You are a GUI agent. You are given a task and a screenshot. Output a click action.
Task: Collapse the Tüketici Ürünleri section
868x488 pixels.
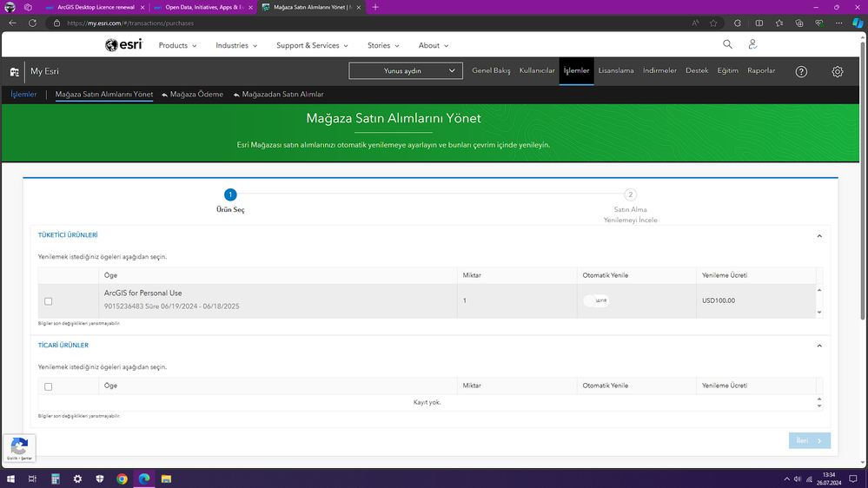819,236
